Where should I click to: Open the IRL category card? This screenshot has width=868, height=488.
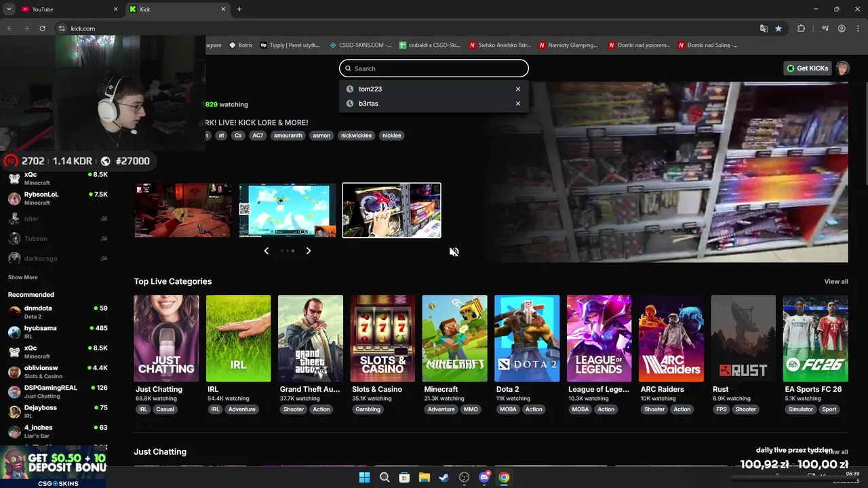238,338
